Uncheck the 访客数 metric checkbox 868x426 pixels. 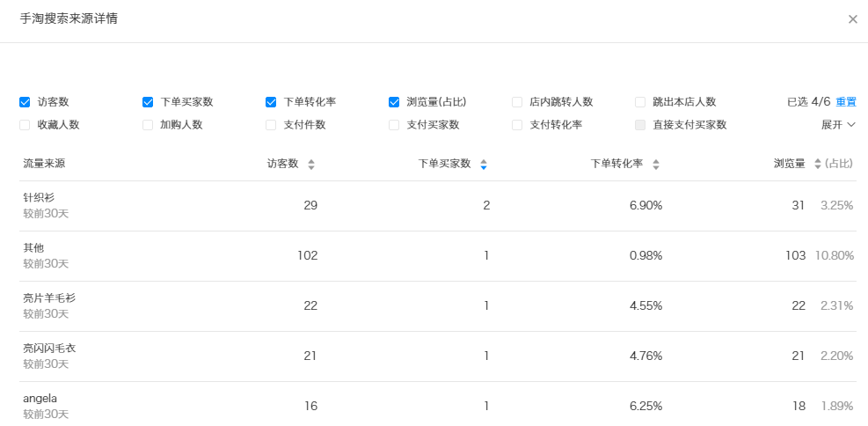[25, 102]
